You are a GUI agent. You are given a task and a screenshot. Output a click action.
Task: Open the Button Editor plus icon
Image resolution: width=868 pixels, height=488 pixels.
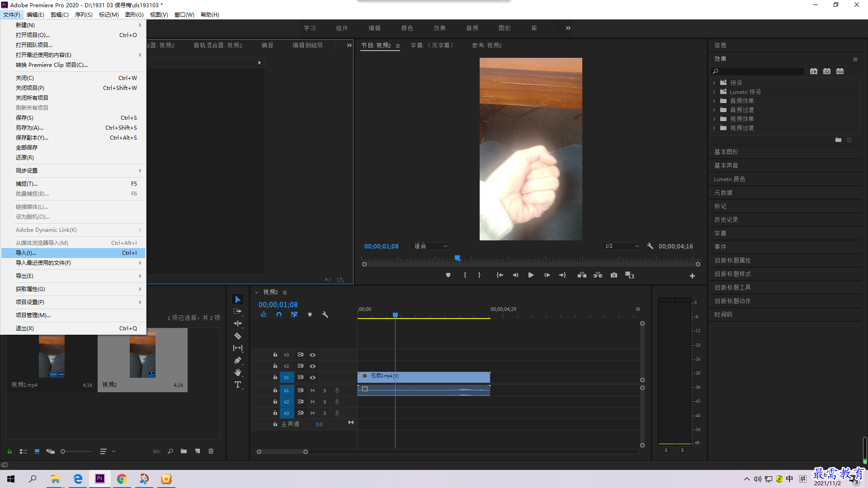[x=692, y=276]
